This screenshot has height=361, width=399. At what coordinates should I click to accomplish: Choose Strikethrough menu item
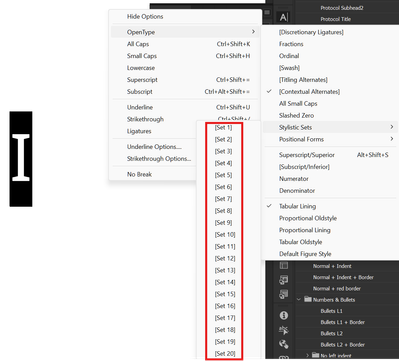point(145,119)
